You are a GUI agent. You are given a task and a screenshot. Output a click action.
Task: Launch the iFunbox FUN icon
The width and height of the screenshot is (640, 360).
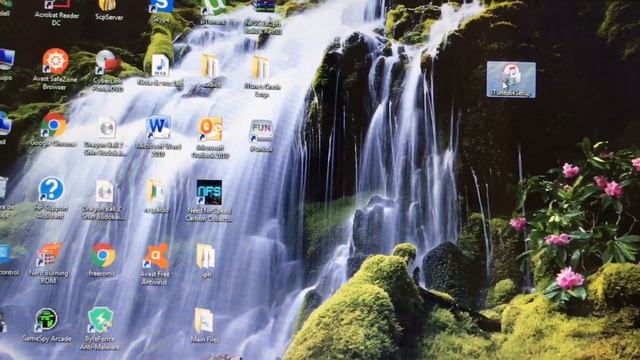261,136
